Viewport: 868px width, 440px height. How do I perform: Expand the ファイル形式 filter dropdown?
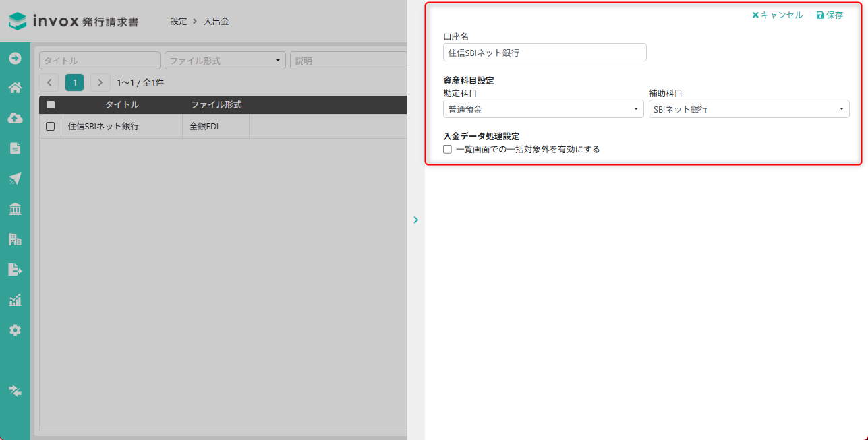225,61
